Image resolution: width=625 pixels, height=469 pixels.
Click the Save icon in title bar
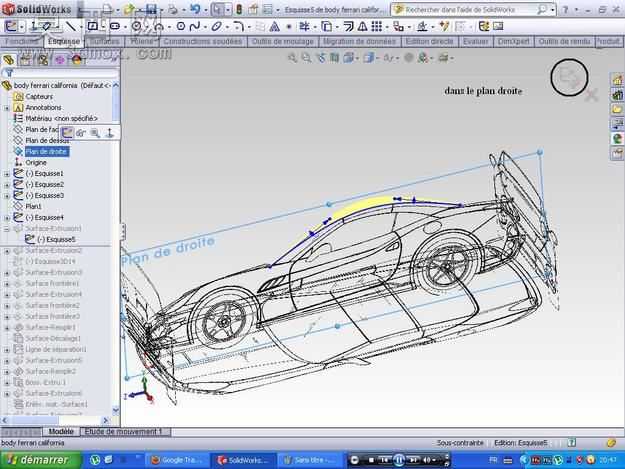tap(151, 9)
